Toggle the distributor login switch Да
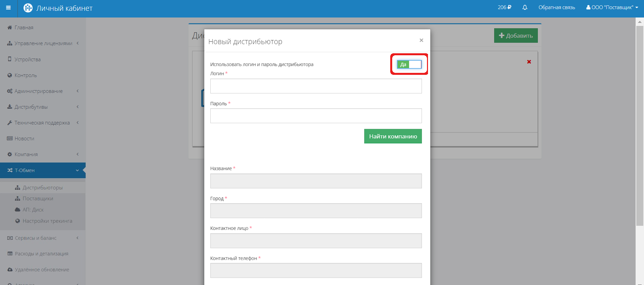644x285 pixels. tap(409, 64)
